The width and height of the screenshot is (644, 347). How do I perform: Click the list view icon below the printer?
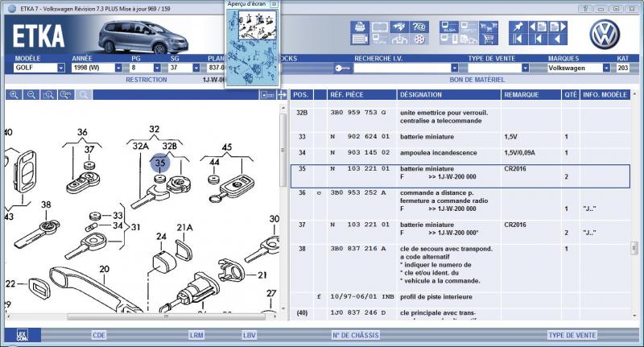pos(359,39)
